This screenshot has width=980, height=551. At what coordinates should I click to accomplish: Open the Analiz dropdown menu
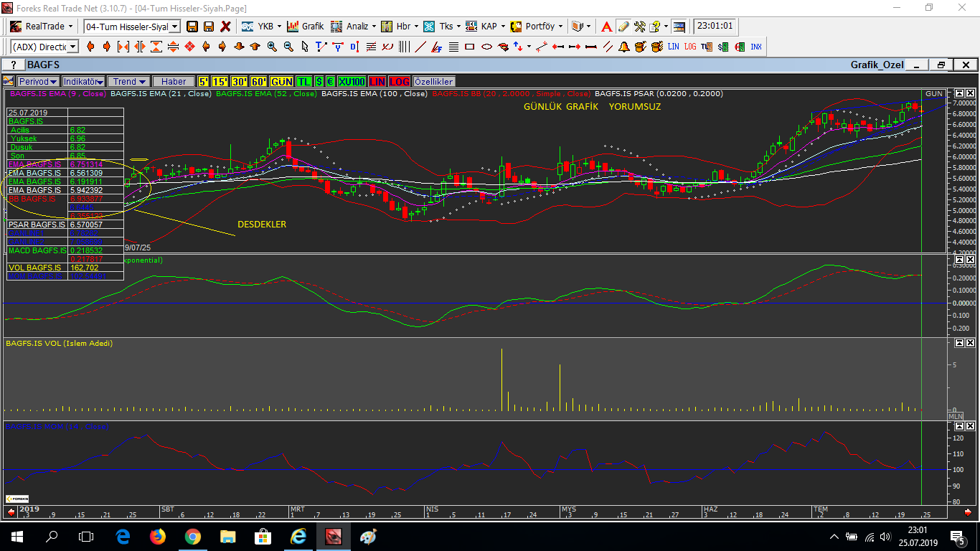coord(354,27)
